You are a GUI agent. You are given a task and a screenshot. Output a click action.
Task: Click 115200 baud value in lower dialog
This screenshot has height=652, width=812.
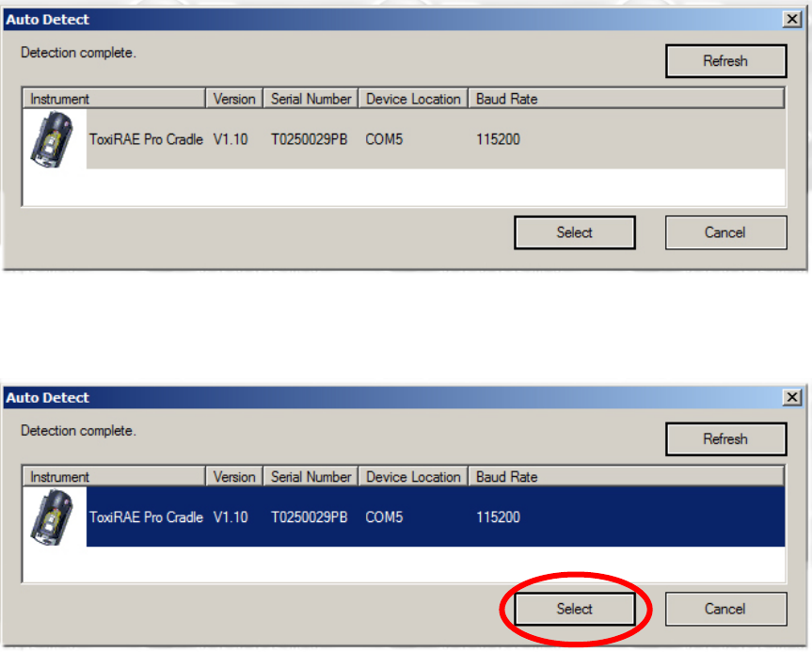498,517
